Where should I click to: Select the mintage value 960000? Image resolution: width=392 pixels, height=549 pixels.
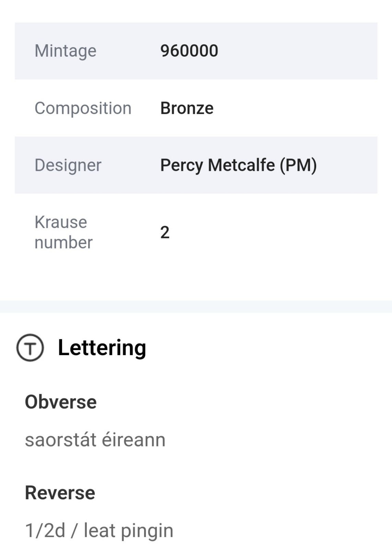tap(189, 51)
